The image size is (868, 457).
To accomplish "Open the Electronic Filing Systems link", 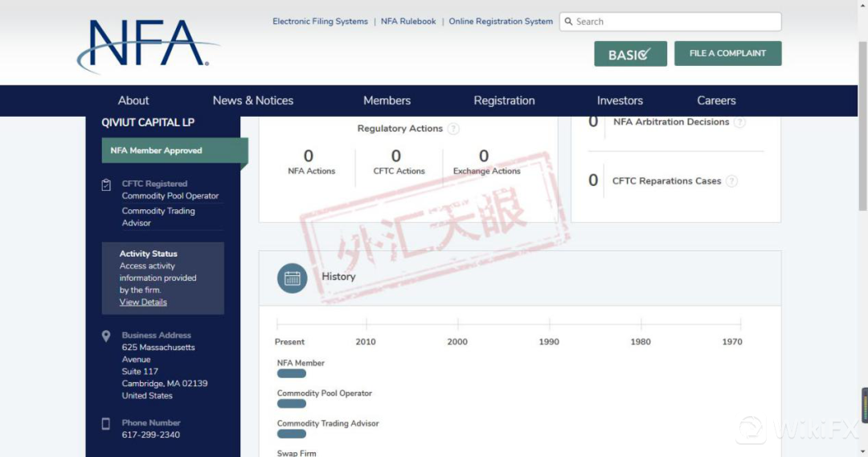I will (x=320, y=22).
